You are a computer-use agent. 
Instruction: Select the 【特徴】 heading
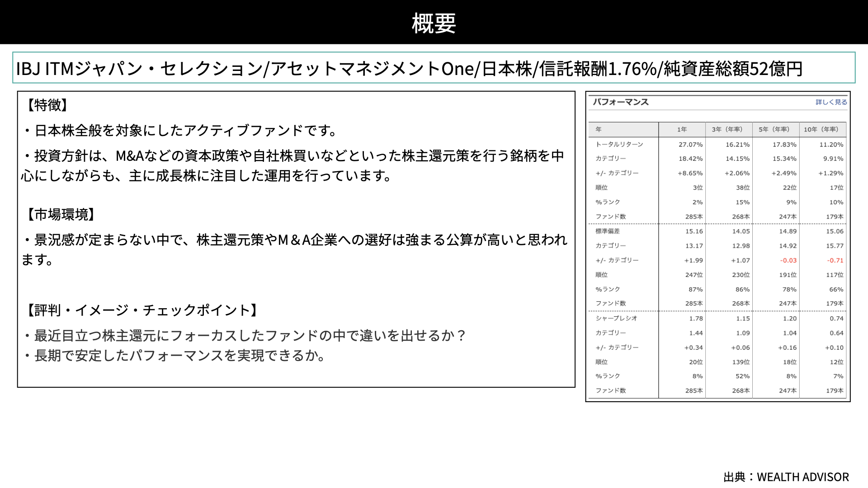(47, 105)
